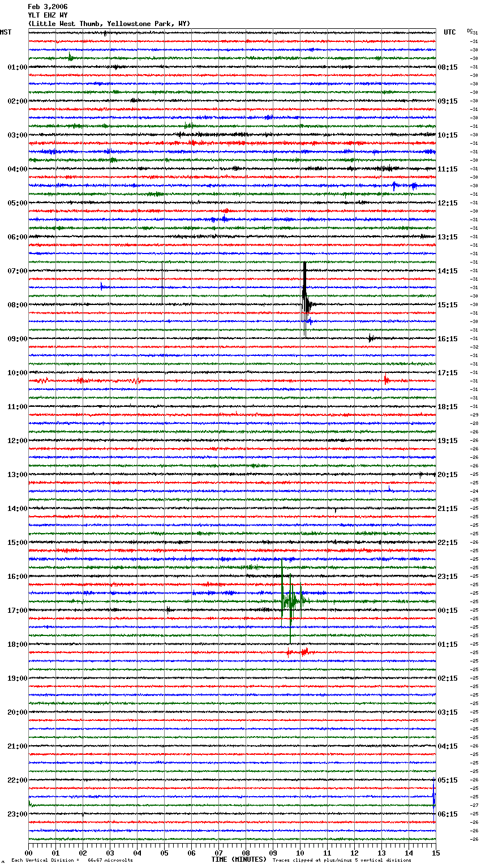
Task: Click the 13:15 UTC time label
Action: [448, 237]
